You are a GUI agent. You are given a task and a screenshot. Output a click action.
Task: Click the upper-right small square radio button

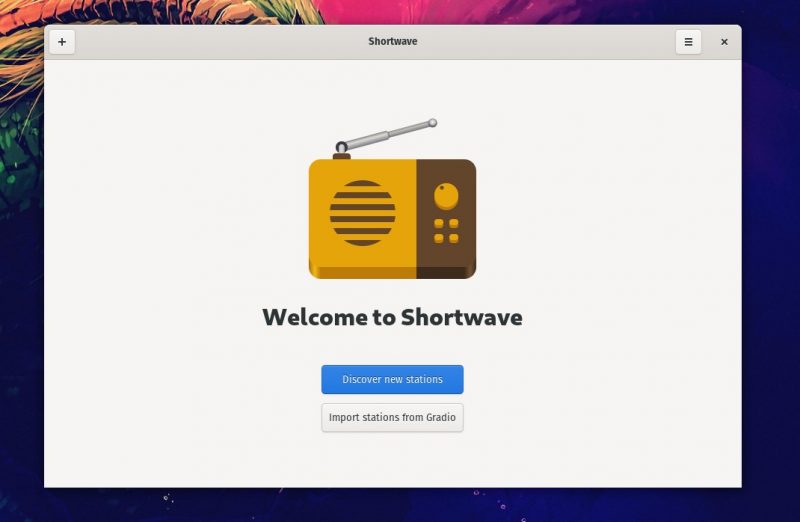[x=454, y=223]
